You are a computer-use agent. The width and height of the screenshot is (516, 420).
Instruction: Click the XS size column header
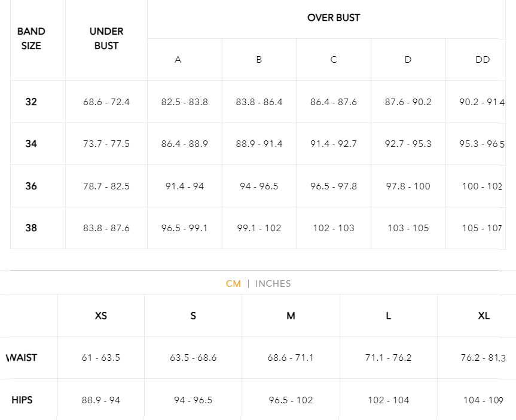101,315
